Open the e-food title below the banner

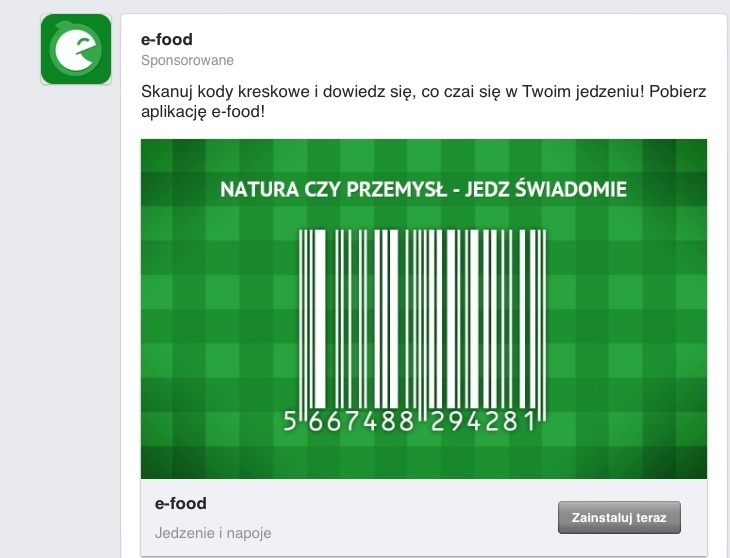[181, 503]
